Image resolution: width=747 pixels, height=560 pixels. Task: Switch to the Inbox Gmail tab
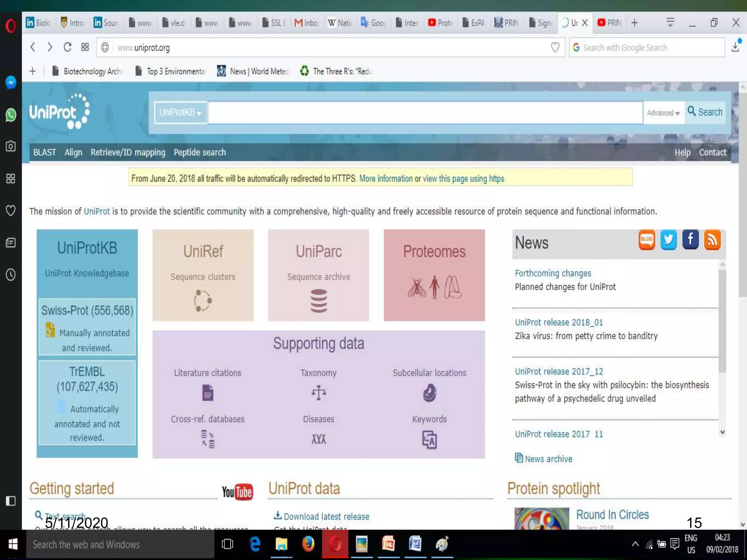click(x=306, y=23)
